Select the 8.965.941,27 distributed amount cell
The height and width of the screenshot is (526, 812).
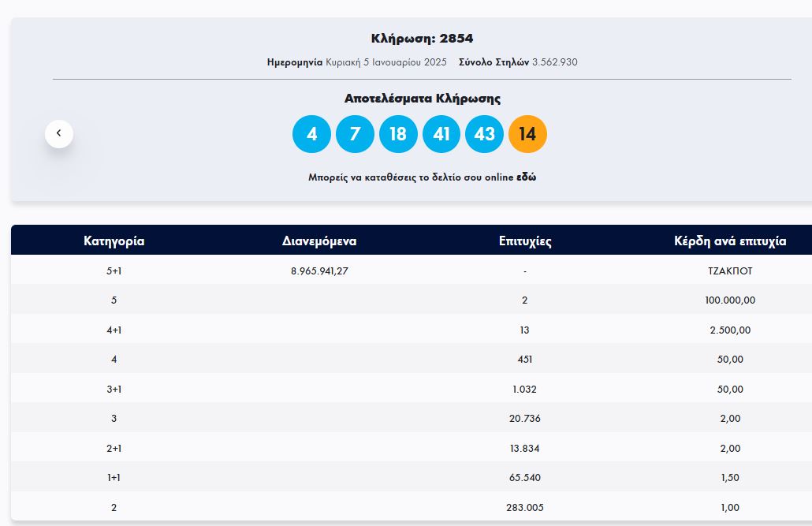319,270
